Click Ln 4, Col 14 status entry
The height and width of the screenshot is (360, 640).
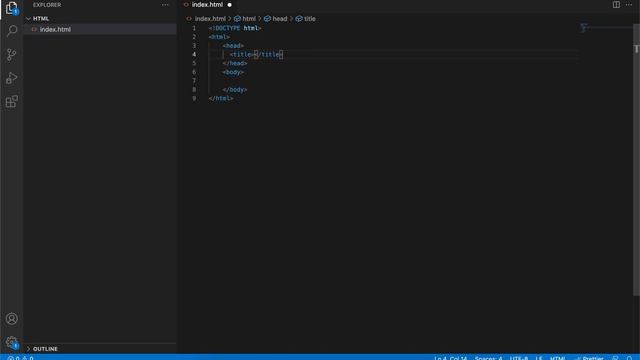pos(450,358)
